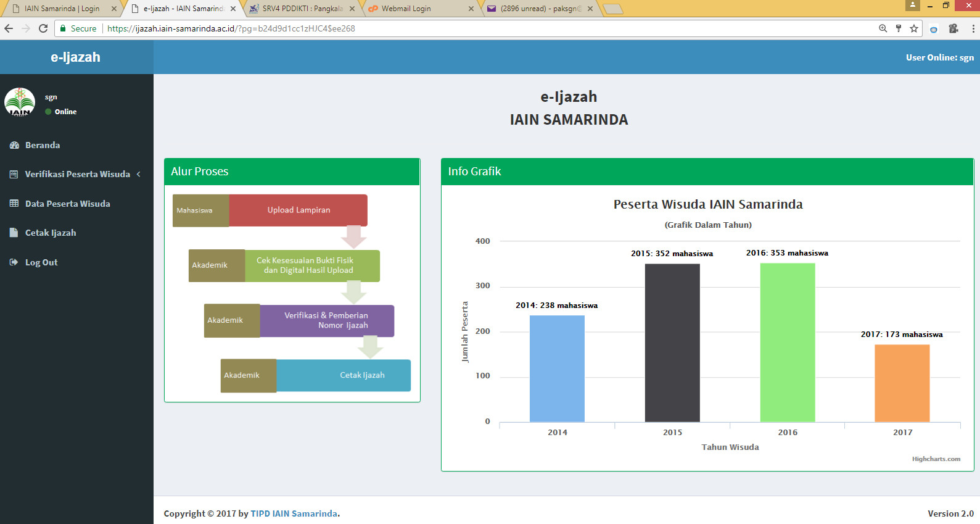Switch to the IAIN Samarinda Login tab

(x=62, y=9)
